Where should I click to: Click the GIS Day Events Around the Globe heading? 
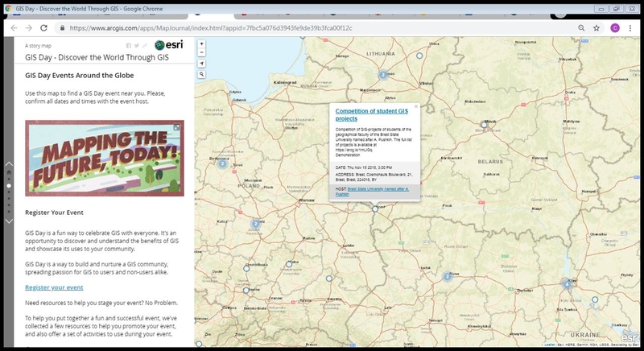(79, 75)
